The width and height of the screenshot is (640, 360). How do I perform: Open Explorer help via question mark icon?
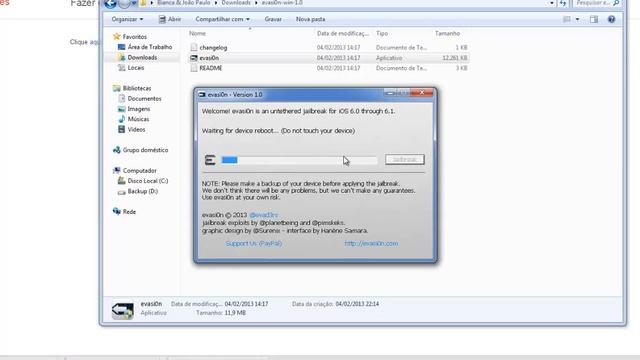611,19
